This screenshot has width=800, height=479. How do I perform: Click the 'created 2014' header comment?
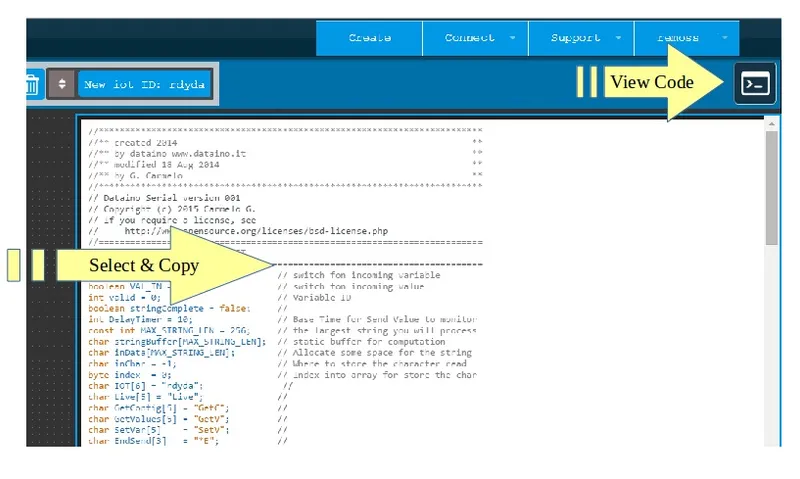coord(130,142)
